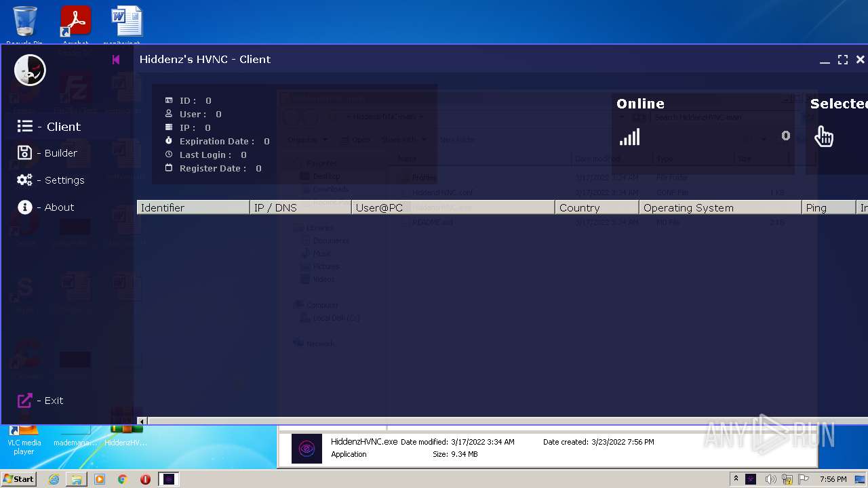Click the gears icon beside Settings
Screen dimensions: 868x488
[24, 180]
